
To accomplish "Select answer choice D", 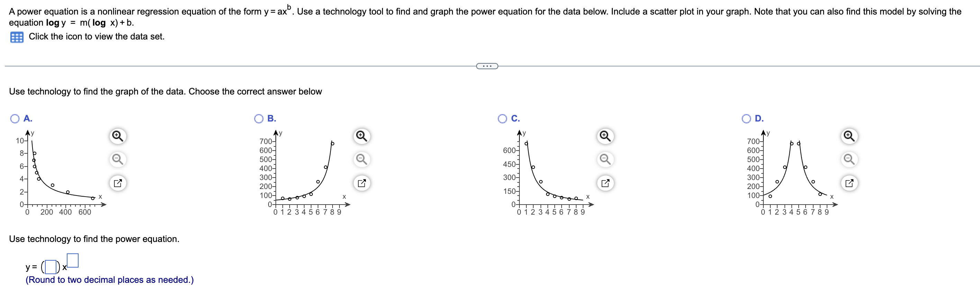I will tap(747, 118).
